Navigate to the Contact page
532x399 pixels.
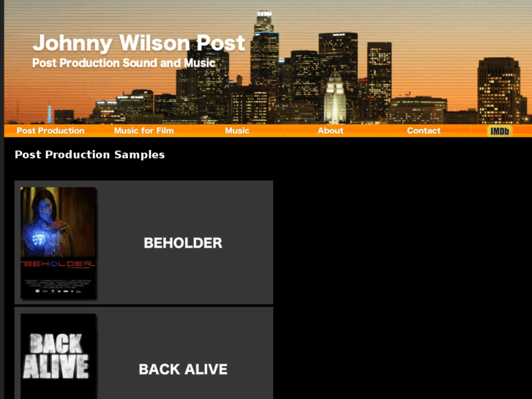coord(424,131)
